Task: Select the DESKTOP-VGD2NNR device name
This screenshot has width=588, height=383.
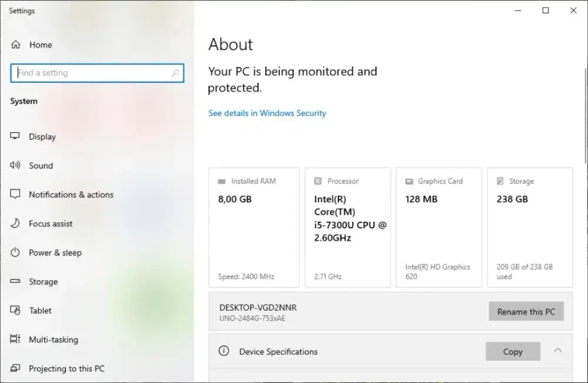Action: 258,308
